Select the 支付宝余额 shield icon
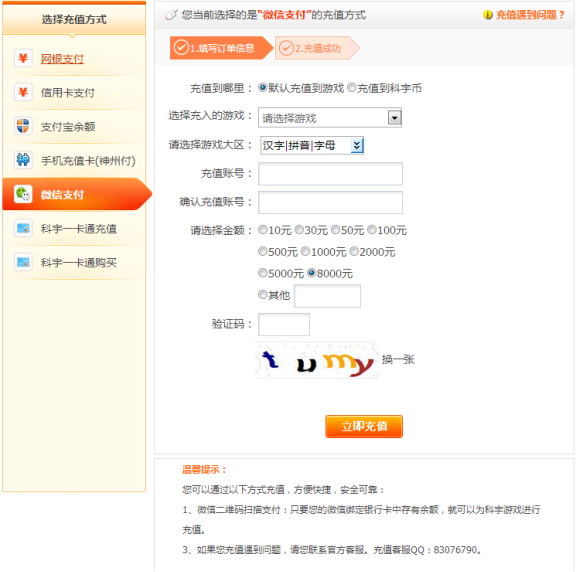Viewport: 576px width, 572px height. [23, 126]
